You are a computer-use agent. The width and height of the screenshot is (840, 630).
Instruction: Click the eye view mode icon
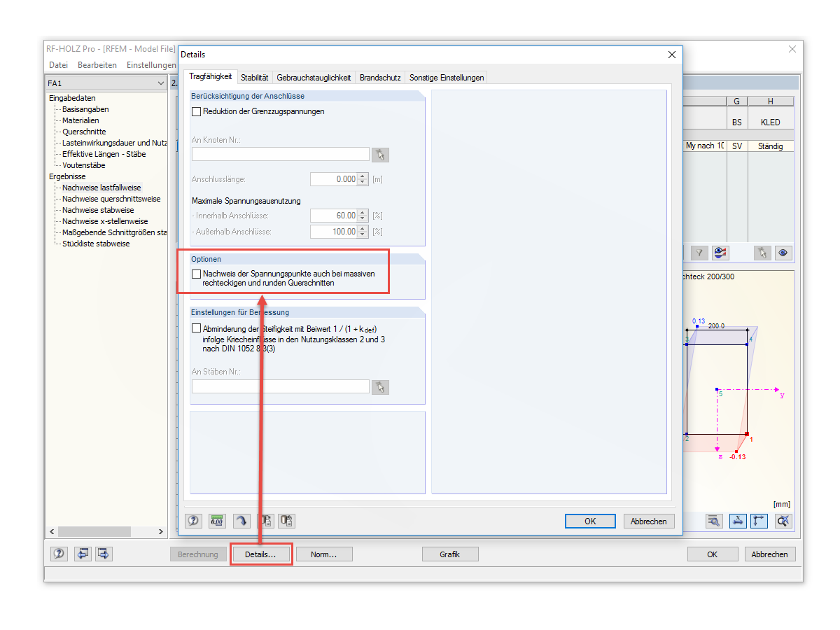tap(783, 253)
